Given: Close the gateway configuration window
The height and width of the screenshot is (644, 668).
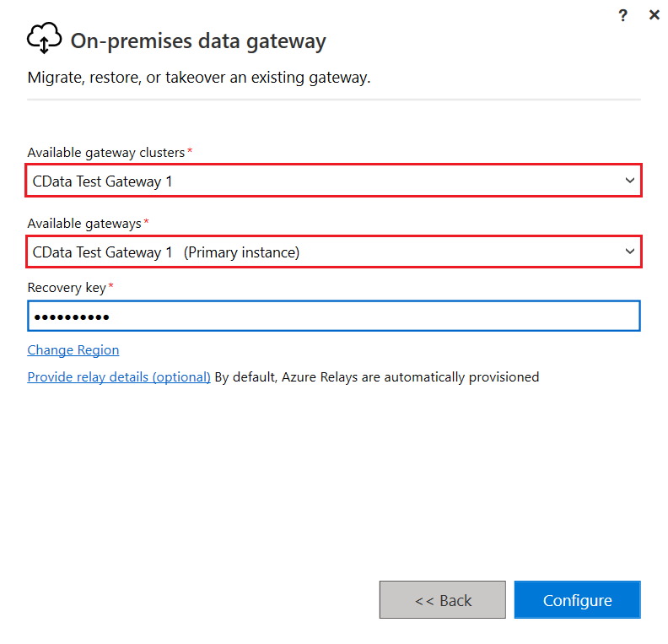Looking at the screenshot, I should click(654, 15).
